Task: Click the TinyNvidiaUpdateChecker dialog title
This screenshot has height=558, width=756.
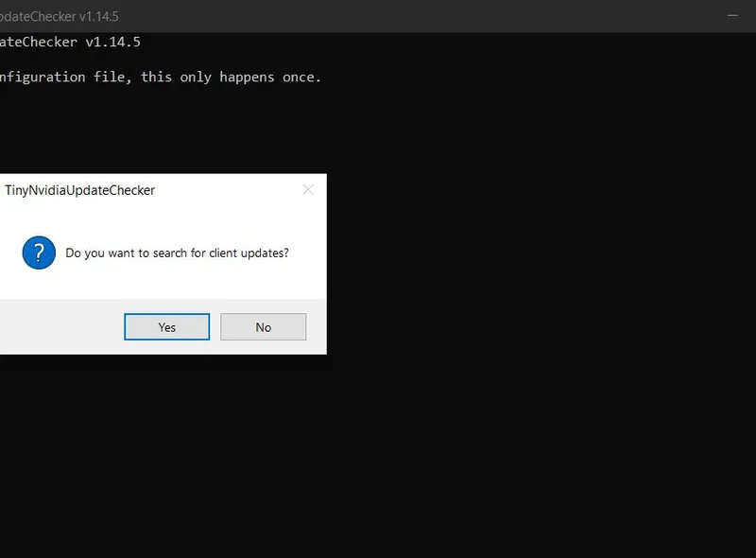Action: pyautogui.click(x=79, y=190)
